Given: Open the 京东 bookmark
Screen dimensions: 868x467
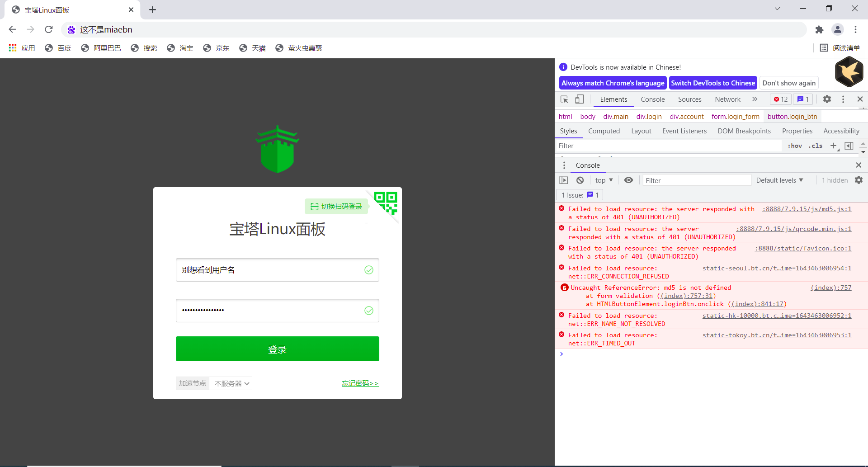Looking at the screenshot, I should [217, 48].
